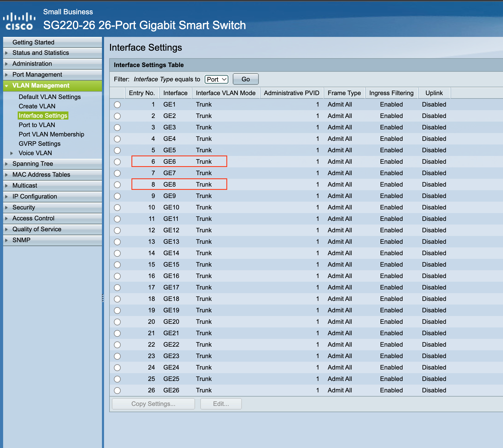This screenshot has width=503, height=448.
Task: Select radio button for GE26 row
Action: tap(117, 391)
